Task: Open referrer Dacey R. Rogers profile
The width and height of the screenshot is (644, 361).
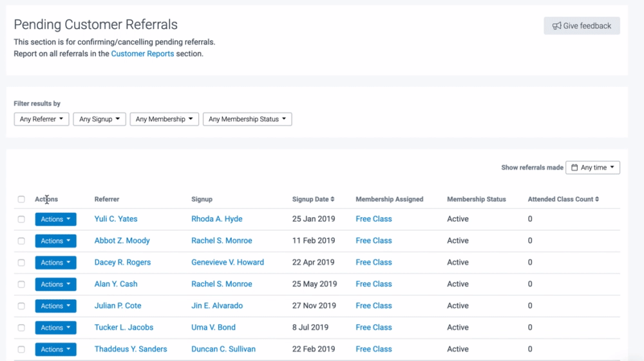Action: 122,262
